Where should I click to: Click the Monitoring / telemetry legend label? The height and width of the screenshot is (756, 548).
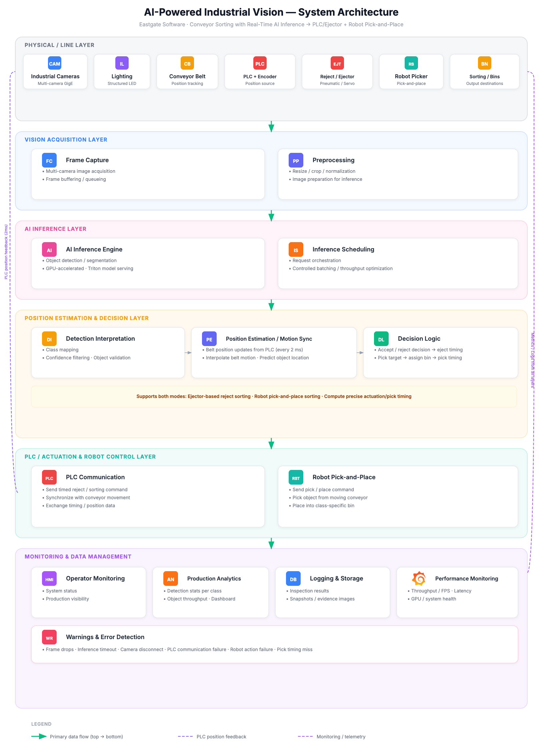tap(341, 737)
